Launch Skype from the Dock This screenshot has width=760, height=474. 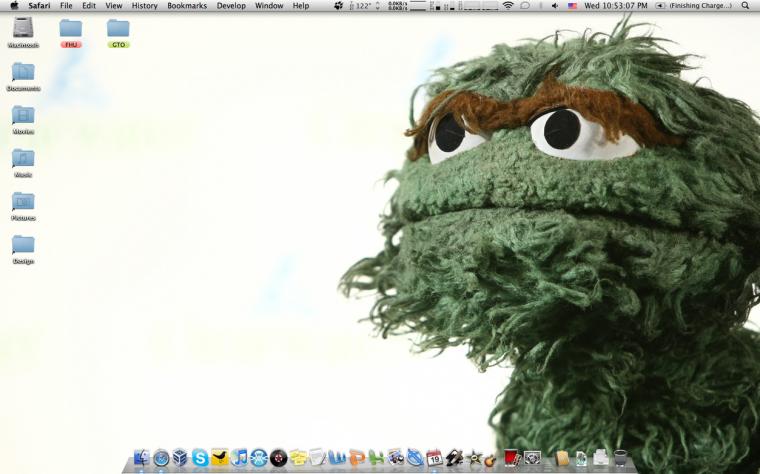point(200,458)
